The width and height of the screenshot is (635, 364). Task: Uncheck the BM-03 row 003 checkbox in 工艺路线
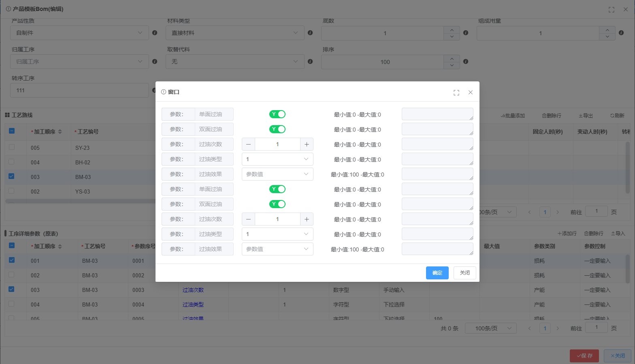coord(11,176)
